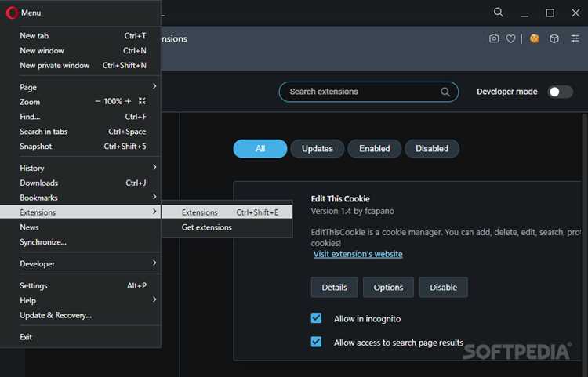The width and height of the screenshot is (588, 377).
Task: Click Extensions Ctrl+Shift+E submenu entry
Action: pyautogui.click(x=227, y=212)
